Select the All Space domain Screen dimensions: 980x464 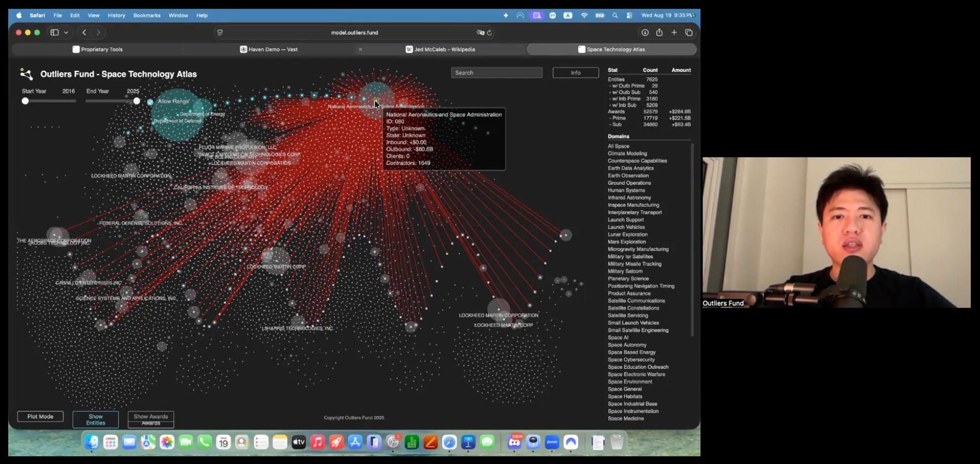[619, 146]
